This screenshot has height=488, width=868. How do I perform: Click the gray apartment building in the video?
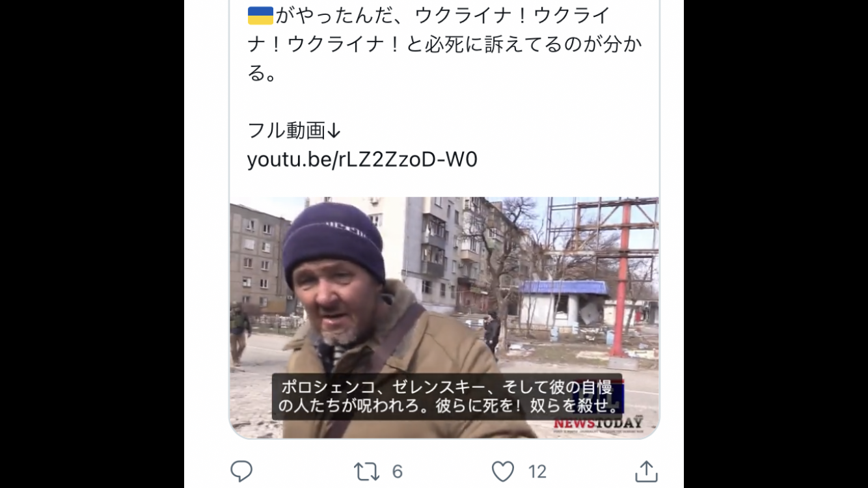click(x=259, y=260)
